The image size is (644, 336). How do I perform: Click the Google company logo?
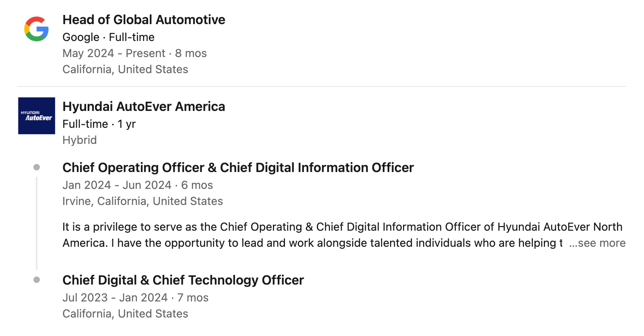[x=36, y=29]
